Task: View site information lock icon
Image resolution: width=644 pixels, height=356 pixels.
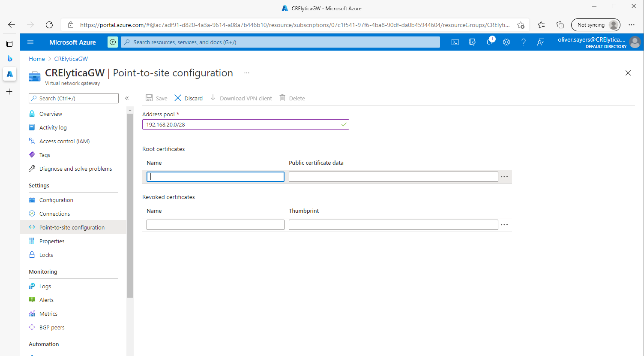Action: [x=71, y=25]
